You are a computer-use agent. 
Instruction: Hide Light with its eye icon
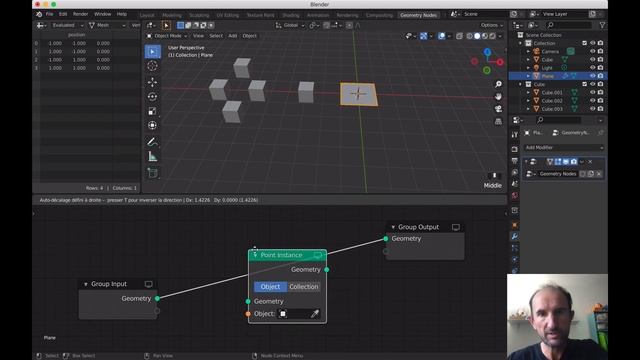pos(593,68)
